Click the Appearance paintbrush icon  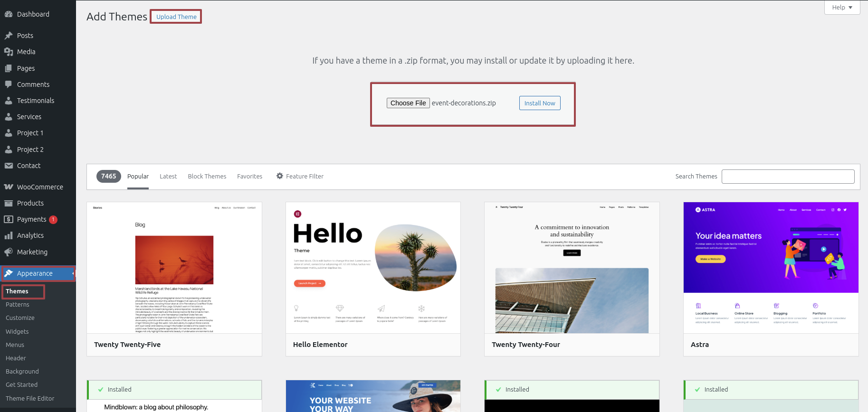pos(9,273)
